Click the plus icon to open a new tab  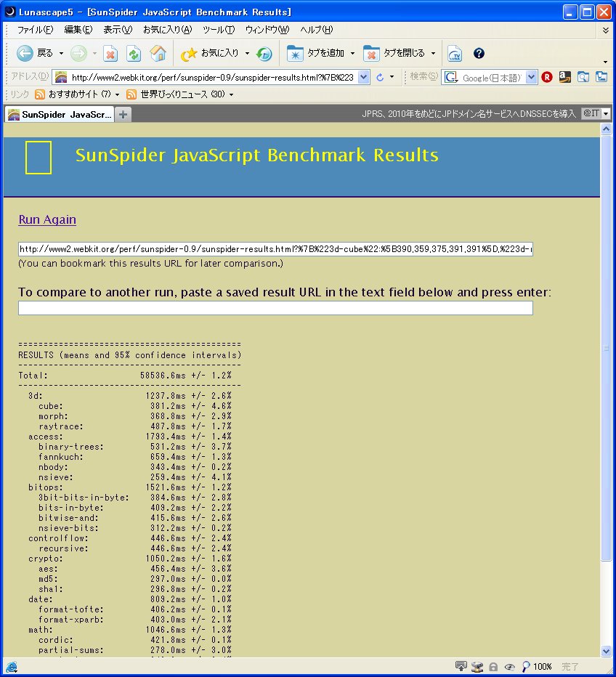[123, 115]
